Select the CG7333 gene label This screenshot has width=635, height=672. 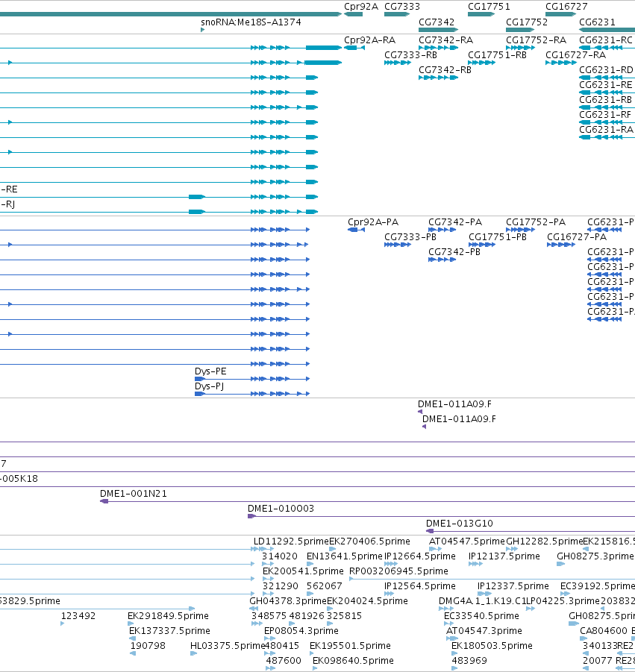click(x=402, y=7)
